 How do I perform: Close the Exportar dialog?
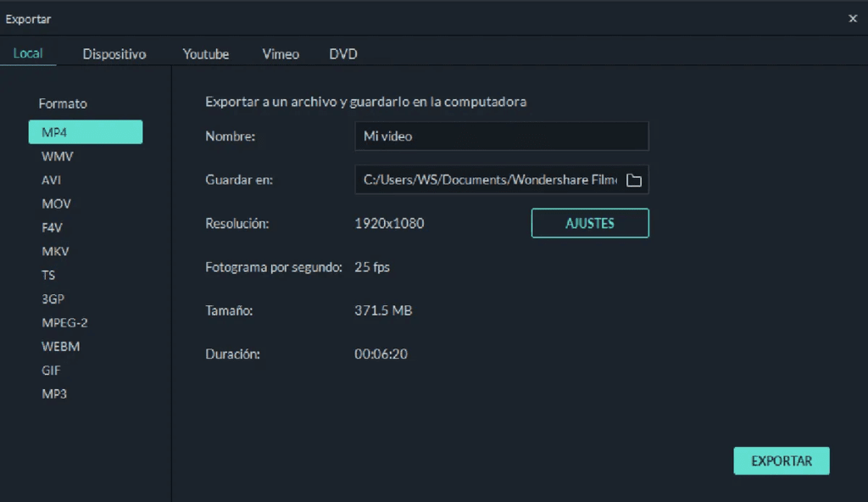pyautogui.click(x=853, y=19)
